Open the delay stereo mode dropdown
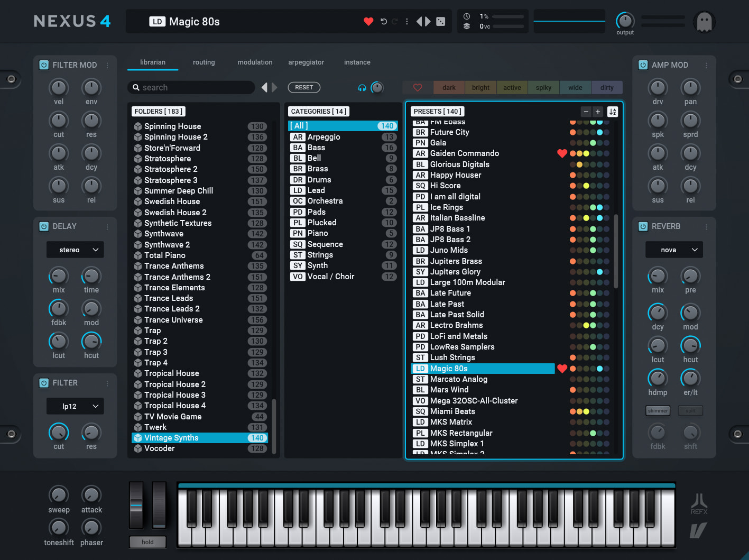The height and width of the screenshot is (560, 749). pyautogui.click(x=75, y=250)
